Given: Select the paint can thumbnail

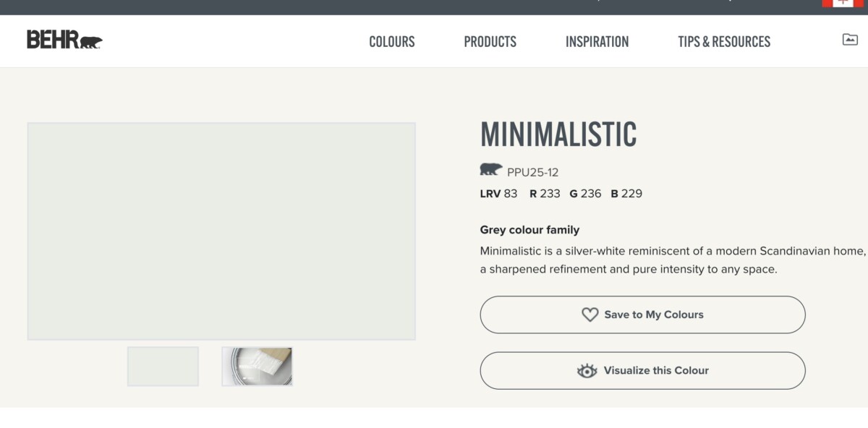Looking at the screenshot, I should click(257, 367).
